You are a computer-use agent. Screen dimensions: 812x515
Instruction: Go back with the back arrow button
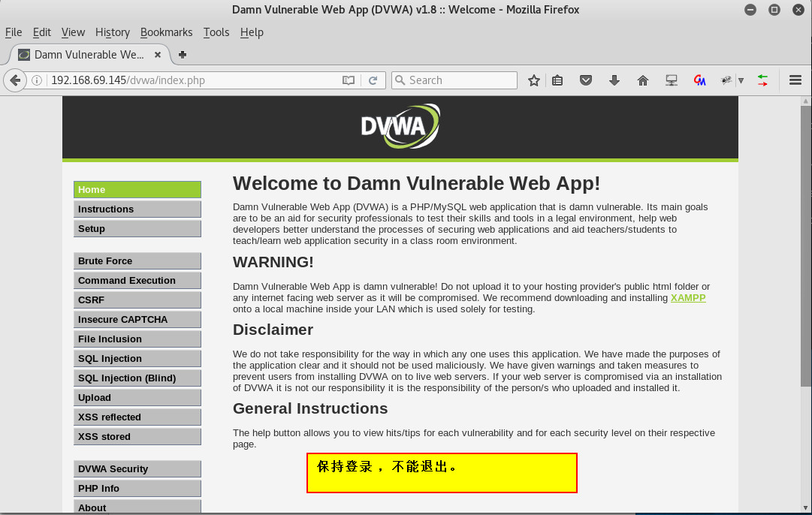[15, 80]
